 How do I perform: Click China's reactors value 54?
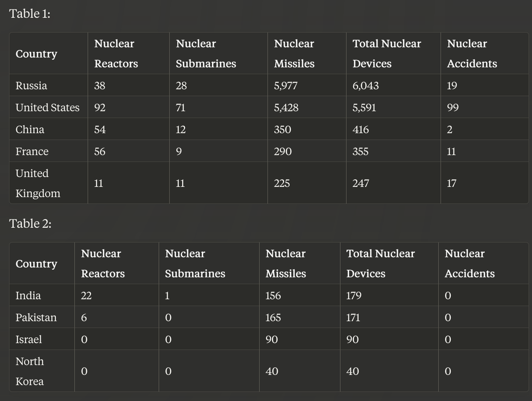(100, 129)
